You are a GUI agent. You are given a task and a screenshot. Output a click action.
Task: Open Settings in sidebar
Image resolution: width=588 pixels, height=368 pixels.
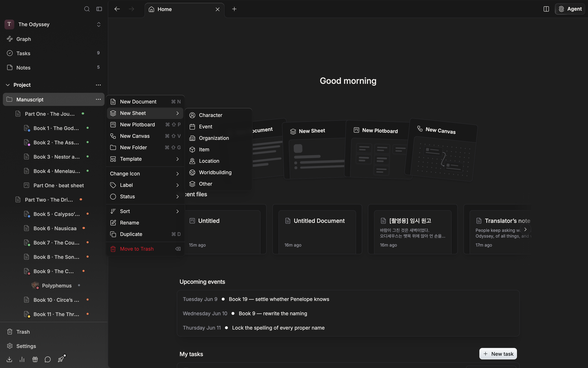coord(53,346)
